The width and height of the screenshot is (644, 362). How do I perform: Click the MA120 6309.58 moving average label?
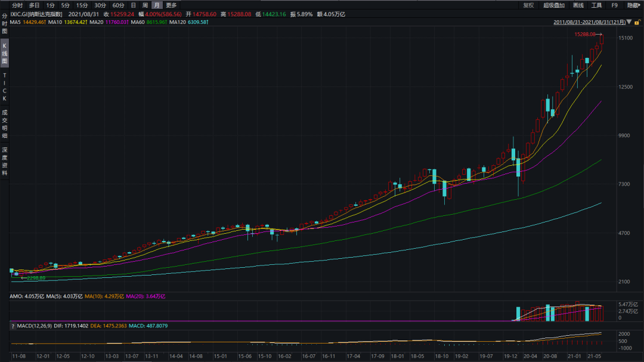(189, 22)
